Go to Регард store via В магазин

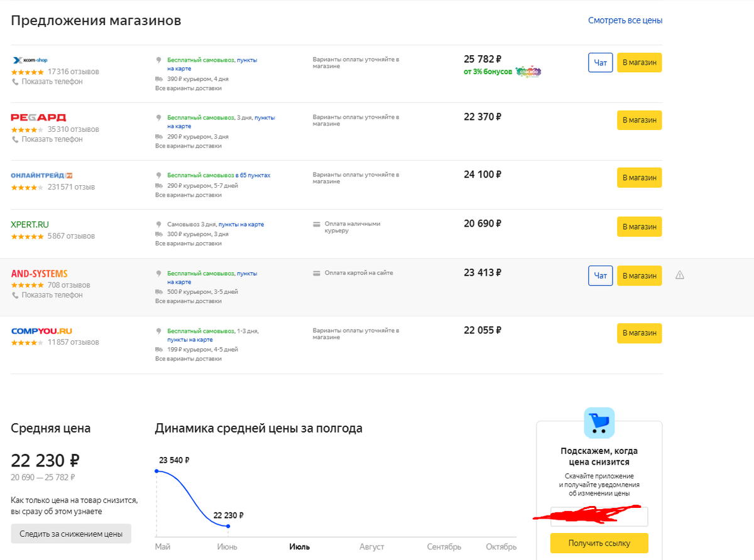639,121
